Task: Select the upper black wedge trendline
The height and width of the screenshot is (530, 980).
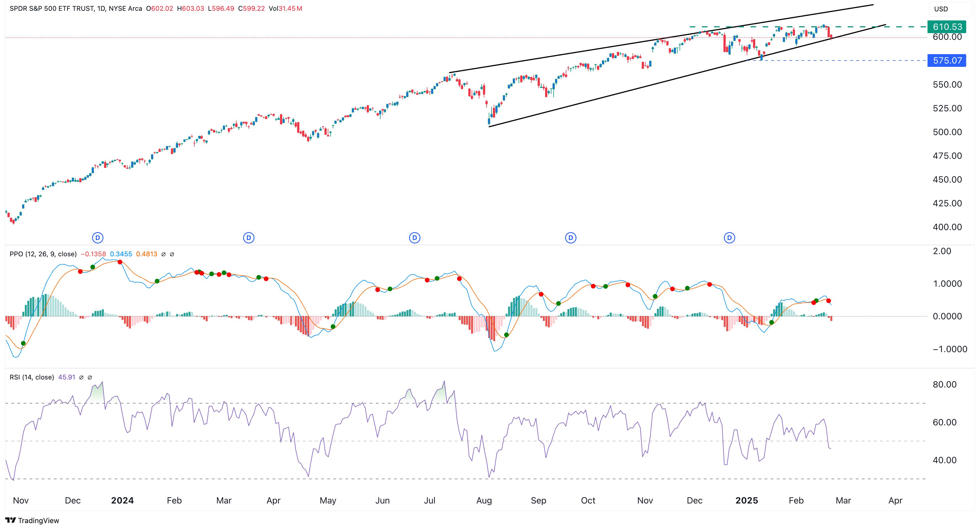Action: coord(661,38)
